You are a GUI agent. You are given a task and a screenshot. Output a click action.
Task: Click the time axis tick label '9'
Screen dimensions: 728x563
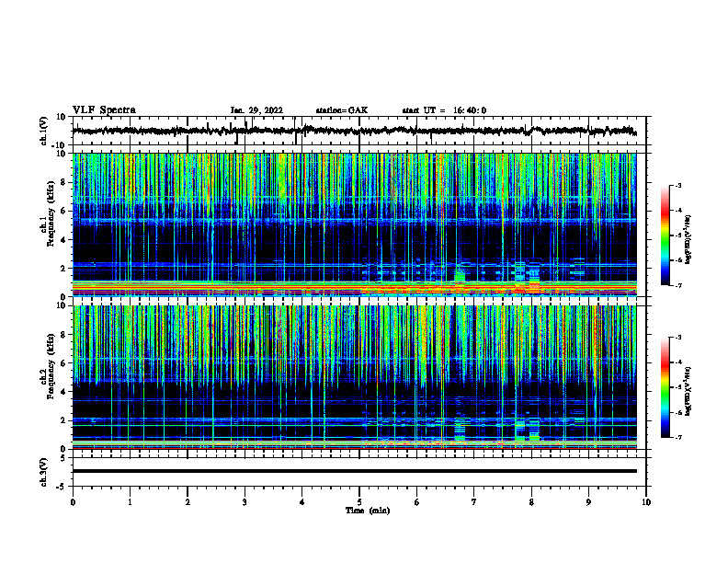tap(588, 502)
